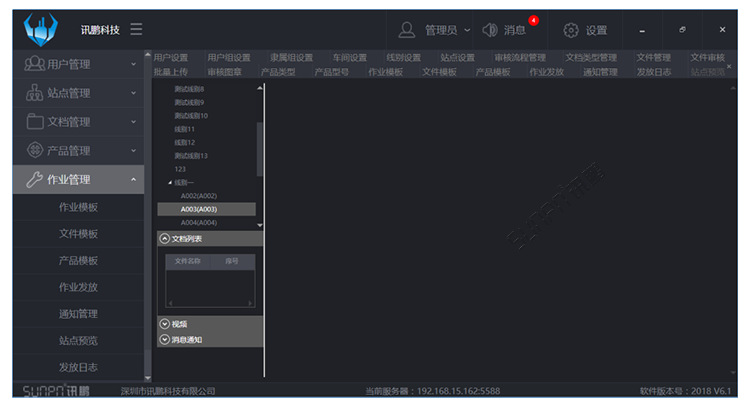Expand the 视频 panel
The image size is (750, 404).
165,324
